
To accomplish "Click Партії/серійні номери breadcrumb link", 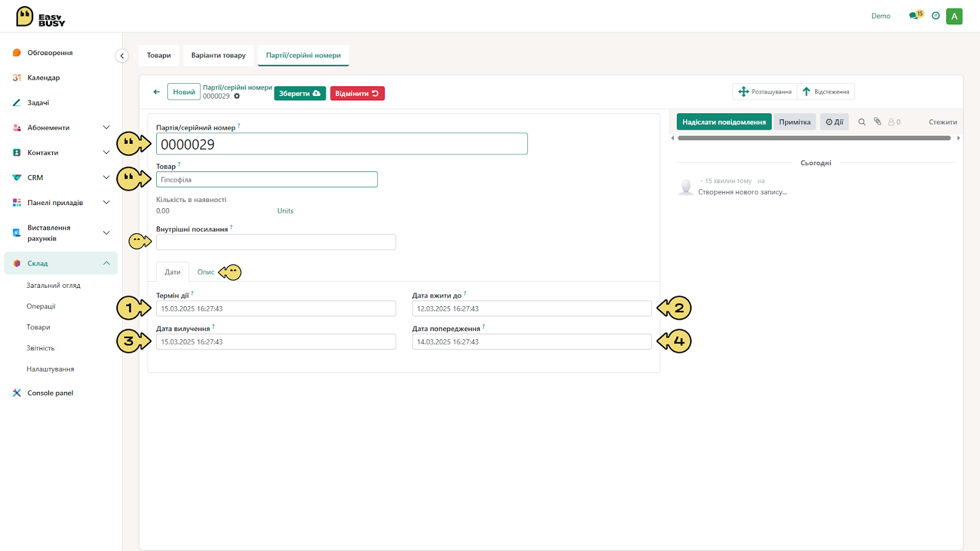I will (x=238, y=88).
